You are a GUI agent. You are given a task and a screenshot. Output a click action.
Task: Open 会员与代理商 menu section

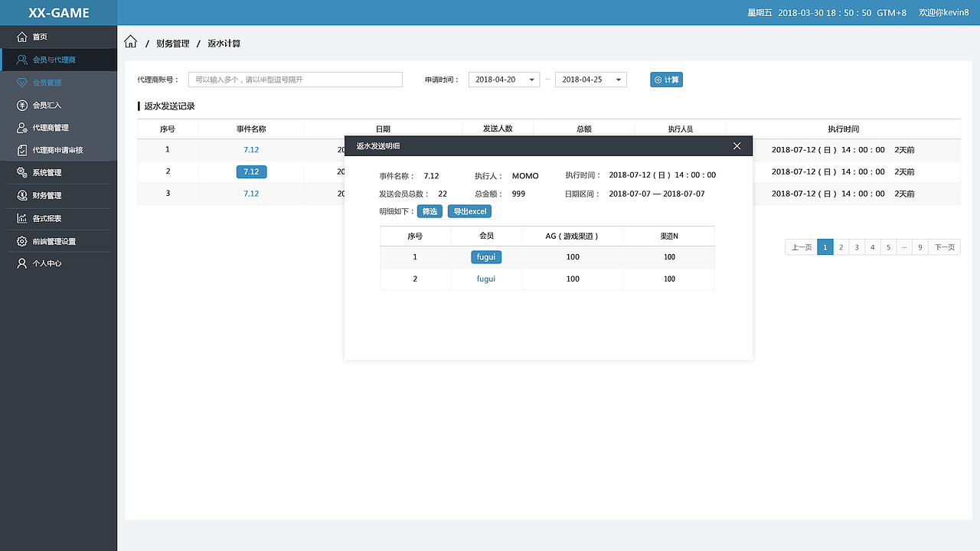click(58, 60)
